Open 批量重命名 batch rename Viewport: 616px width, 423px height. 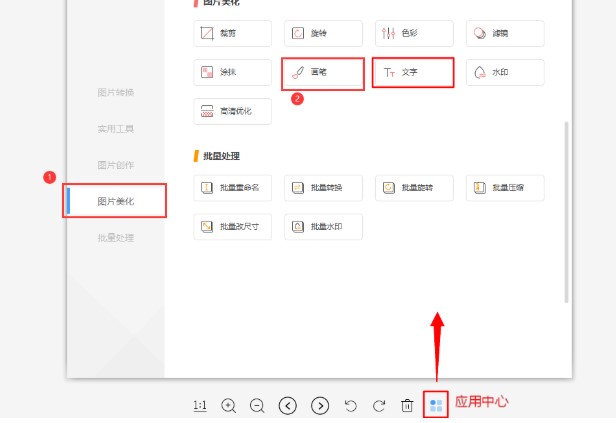[232, 188]
